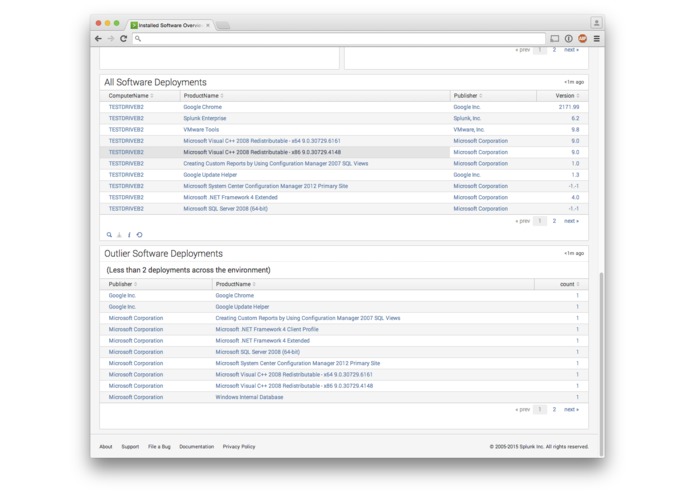Click Splunk, Inc. publisher cell
This screenshot has width=695, height=494.
pyautogui.click(x=467, y=118)
